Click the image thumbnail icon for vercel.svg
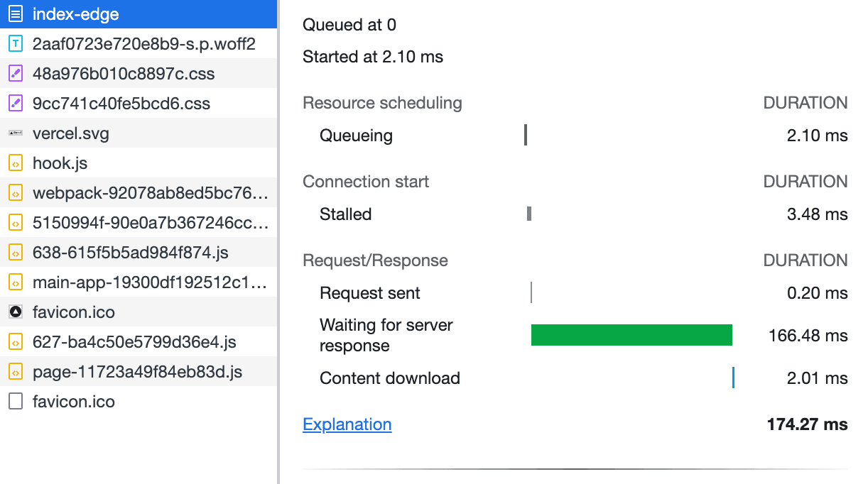 pyautogui.click(x=15, y=133)
